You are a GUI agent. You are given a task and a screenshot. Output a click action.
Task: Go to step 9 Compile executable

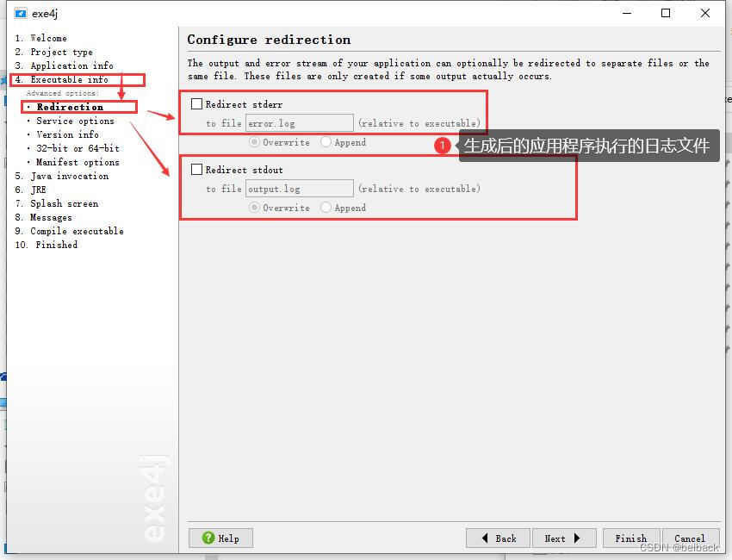click(x=69, y=231)
